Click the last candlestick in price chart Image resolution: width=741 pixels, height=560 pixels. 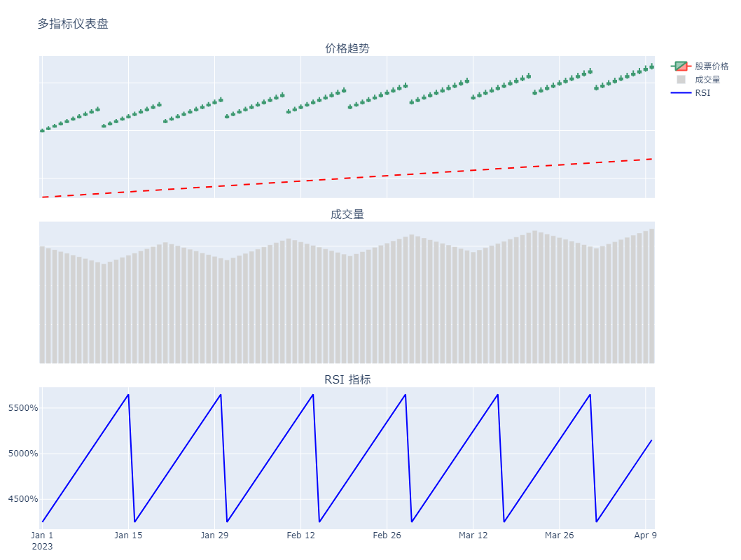652,66
